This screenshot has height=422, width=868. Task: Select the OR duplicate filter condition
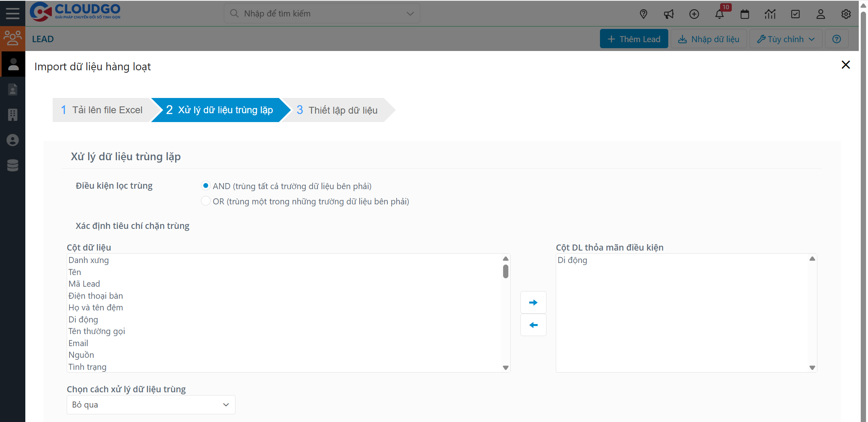point(206,201)
